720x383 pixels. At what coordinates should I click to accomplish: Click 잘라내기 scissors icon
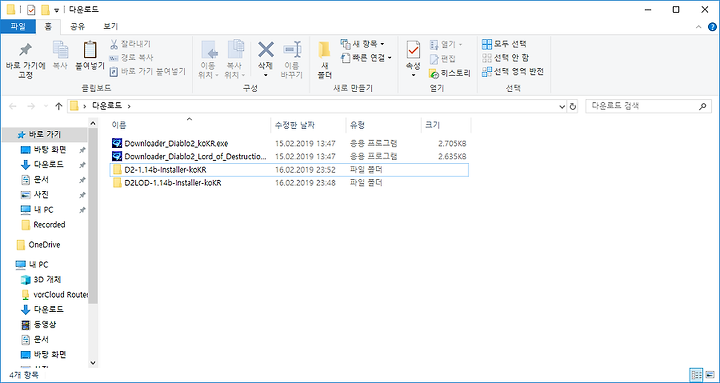(x=114, y=44)
